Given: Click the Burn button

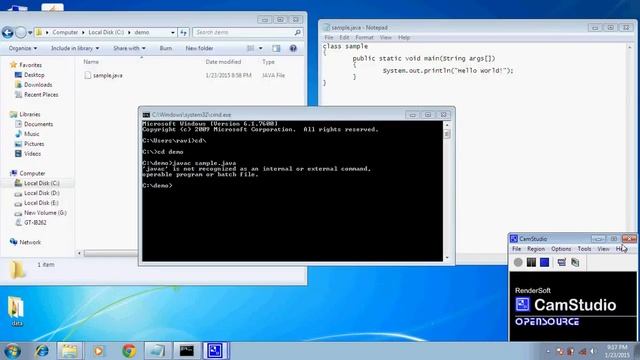Looking at the screenshot, I should pos(166,48).
